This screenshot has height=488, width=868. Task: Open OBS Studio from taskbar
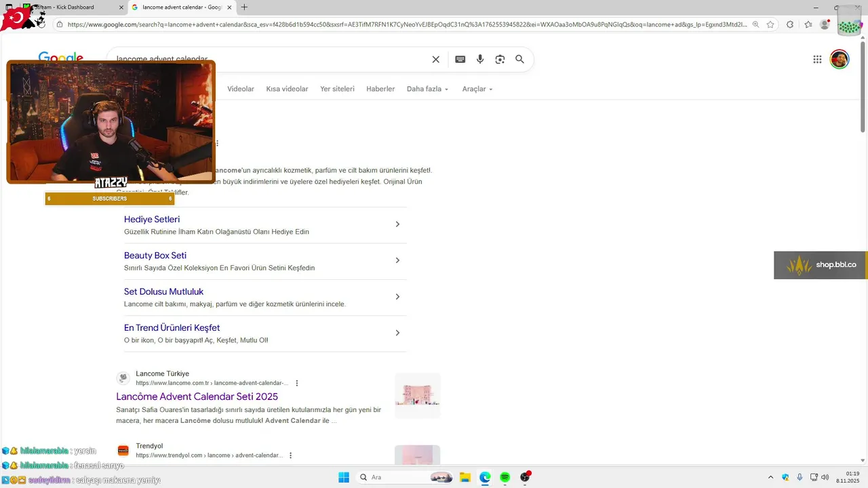tap(525, 477)
